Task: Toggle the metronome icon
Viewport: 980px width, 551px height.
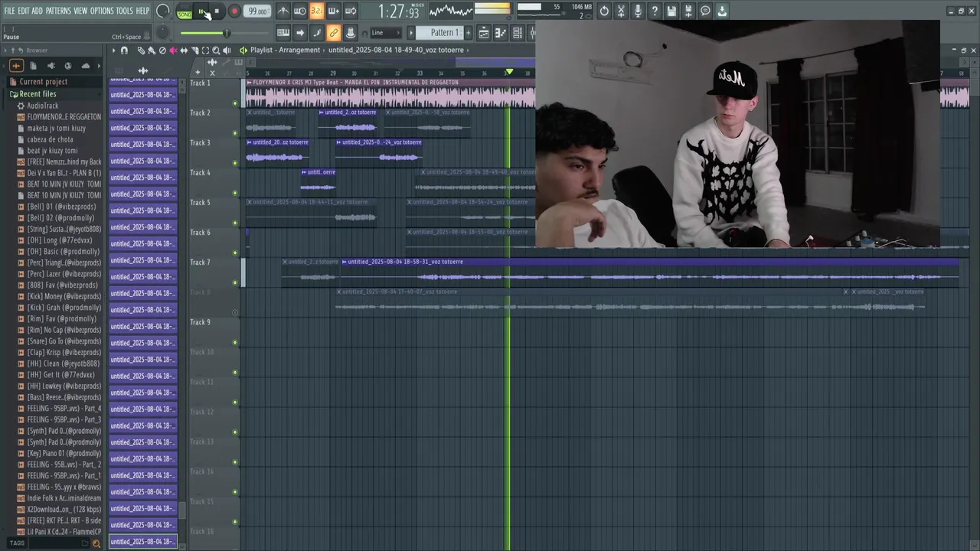Action: [283, 11]
